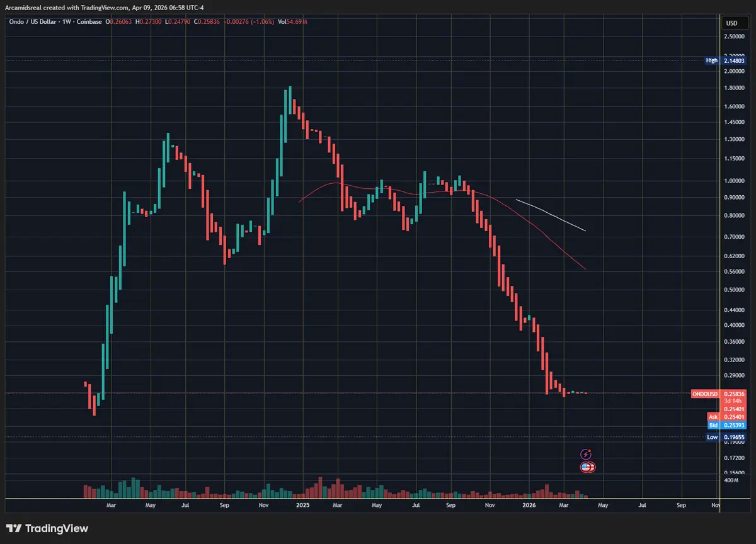Screen dimensions: 756x544
Task: Click the 3d 14h countdown label
Action: tap(734, 401)
